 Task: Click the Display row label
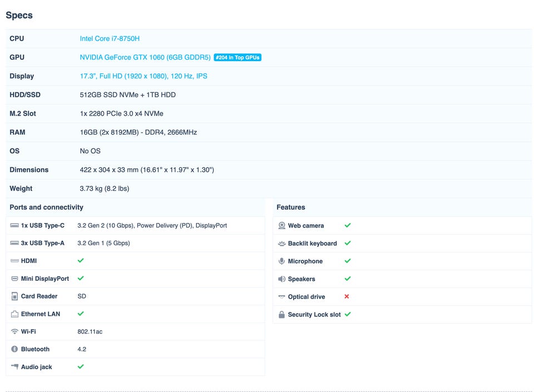(22, 76)
